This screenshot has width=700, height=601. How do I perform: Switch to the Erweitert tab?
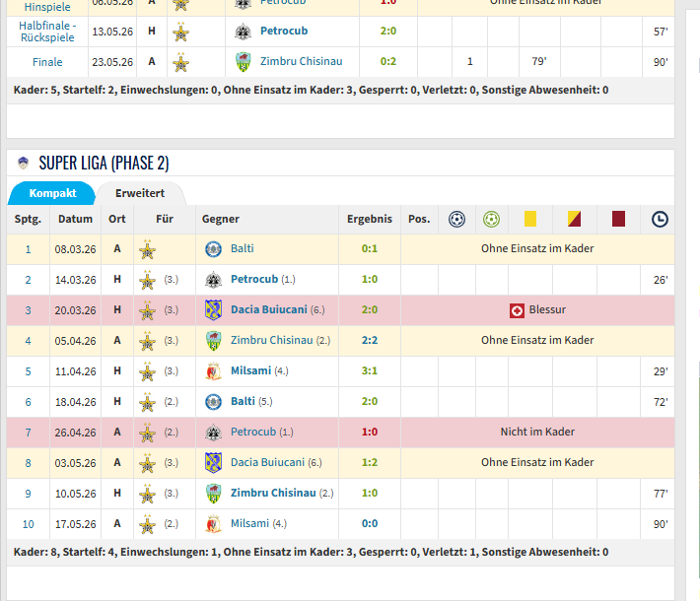[140, 193]
